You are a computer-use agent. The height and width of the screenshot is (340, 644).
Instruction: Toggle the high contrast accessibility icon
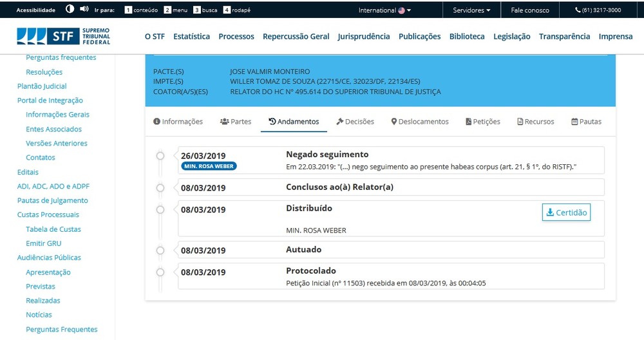(70, 9)
